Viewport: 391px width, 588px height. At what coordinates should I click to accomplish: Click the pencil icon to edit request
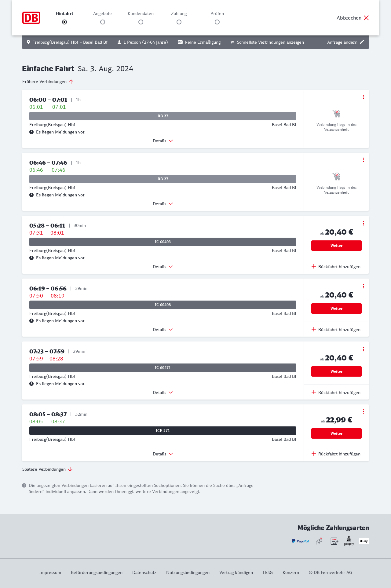pyautogui.click(x=362, y=42)
